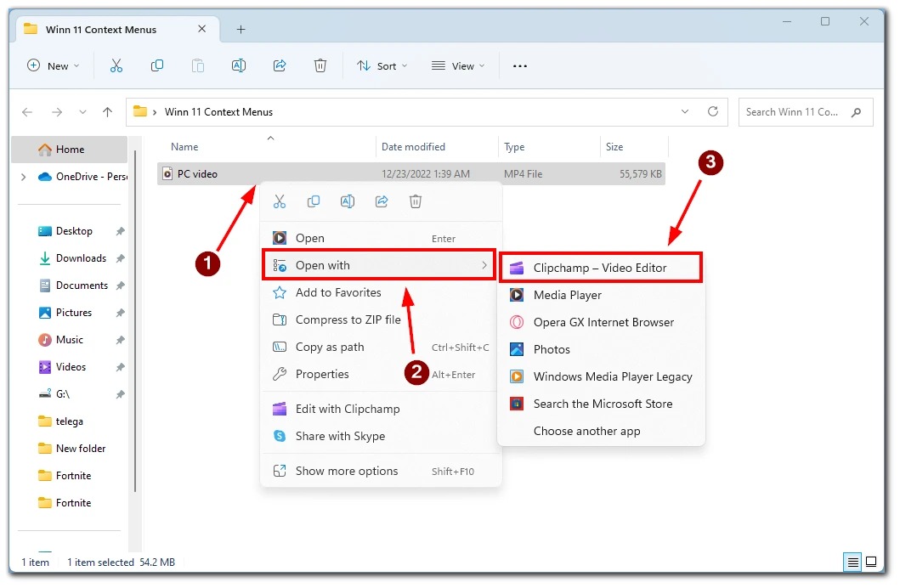
Task: Select Windows Media Player Legacy
Action: click(601, 376)
